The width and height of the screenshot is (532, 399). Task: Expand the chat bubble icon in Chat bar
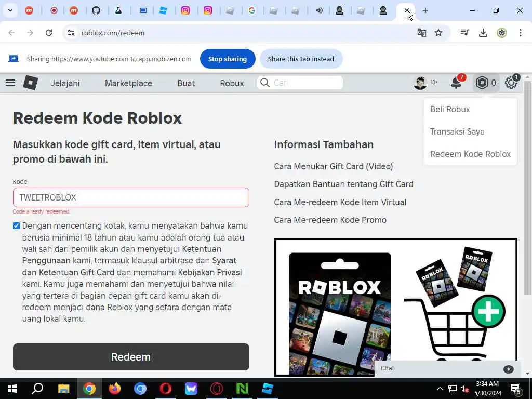pyautogui.click(x=508, y=369)
